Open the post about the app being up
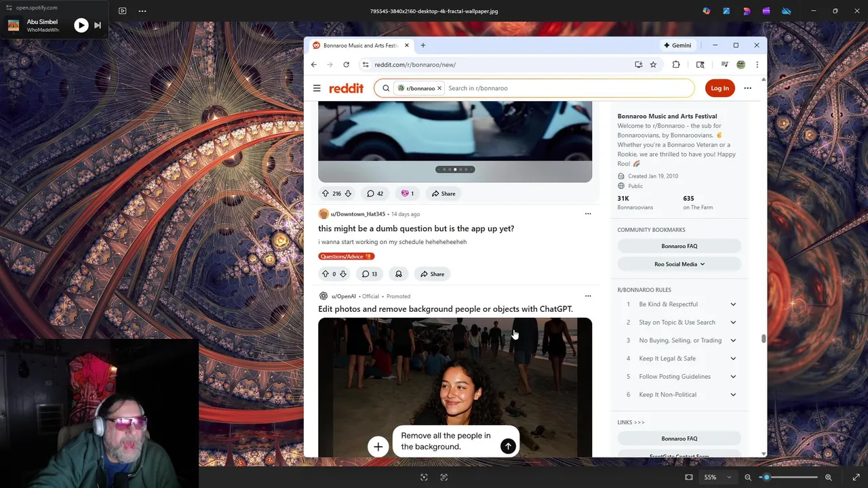The height and width of the screenshot is (488, 868). pyautogui.click(x=416, y=228)
